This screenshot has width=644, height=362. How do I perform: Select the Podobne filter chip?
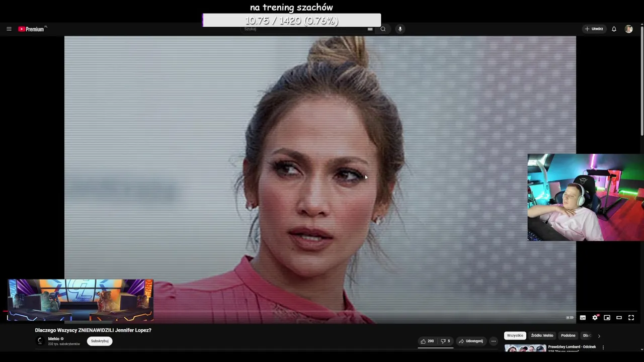coord(568,335)
